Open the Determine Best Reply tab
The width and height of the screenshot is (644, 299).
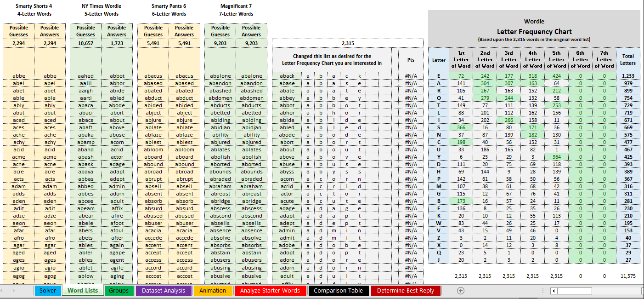pos(406,290)
